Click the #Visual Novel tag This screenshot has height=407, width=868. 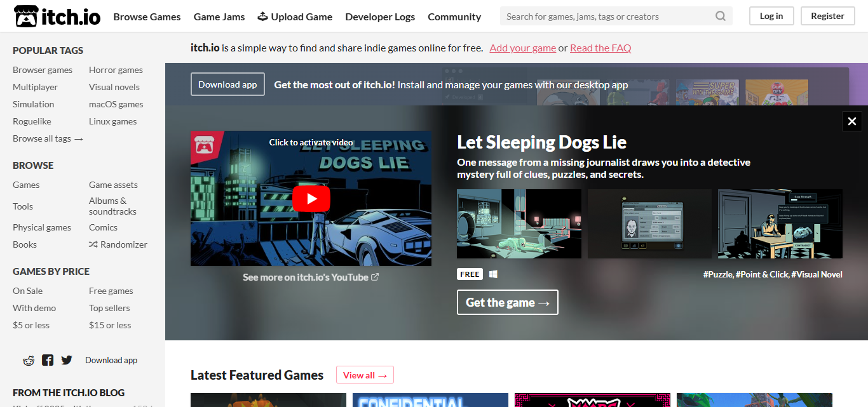click(x=817, y=274)
